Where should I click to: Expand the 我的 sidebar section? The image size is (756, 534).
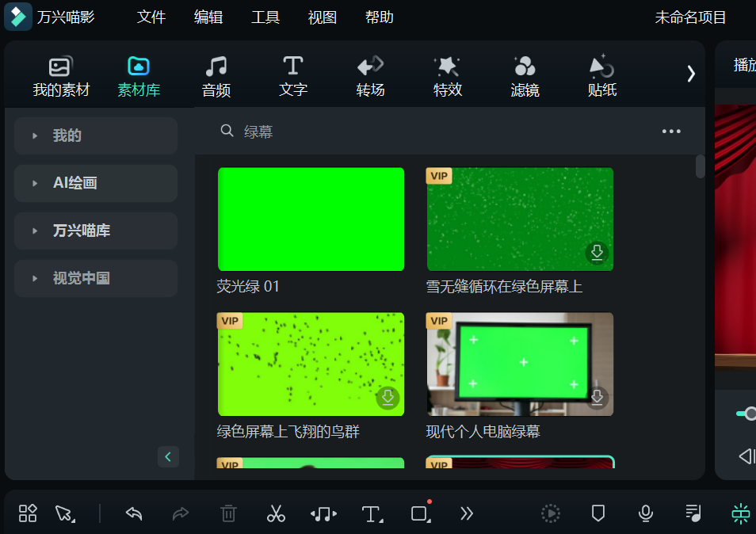[x=95, y=135]
